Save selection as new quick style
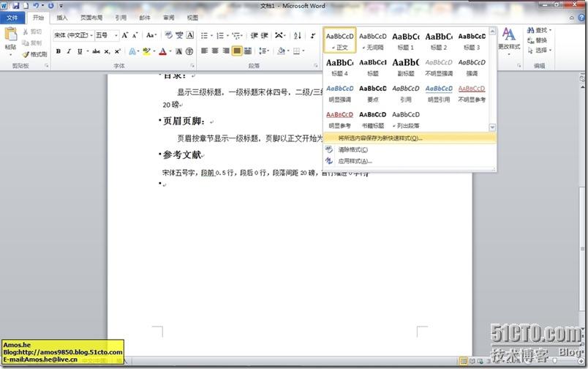This screenshot has width=588, height=369. pyautogui.click(x=410, y=138)
